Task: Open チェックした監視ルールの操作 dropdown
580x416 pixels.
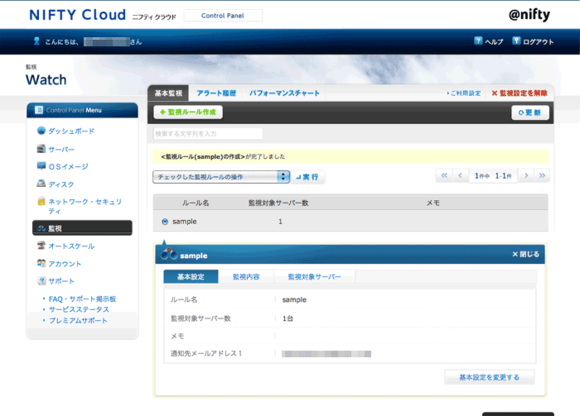Action: [221, 177]
